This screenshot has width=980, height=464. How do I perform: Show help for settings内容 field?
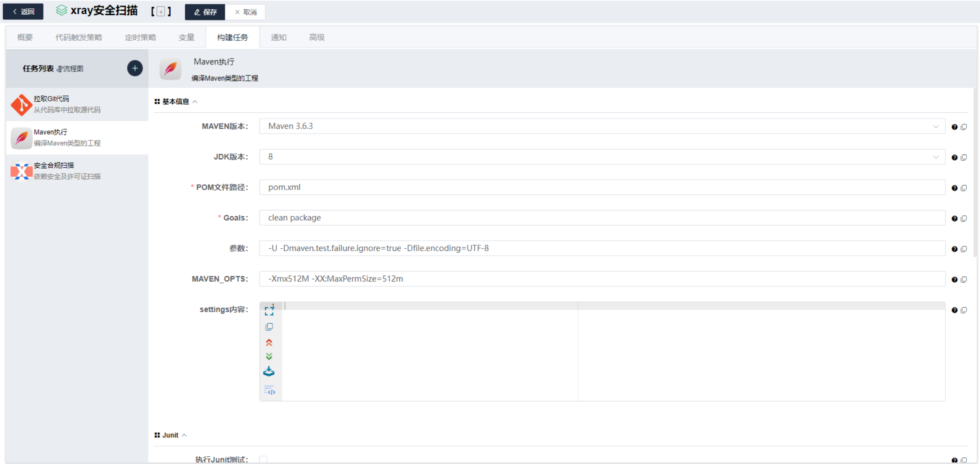(x=954, y=310)
